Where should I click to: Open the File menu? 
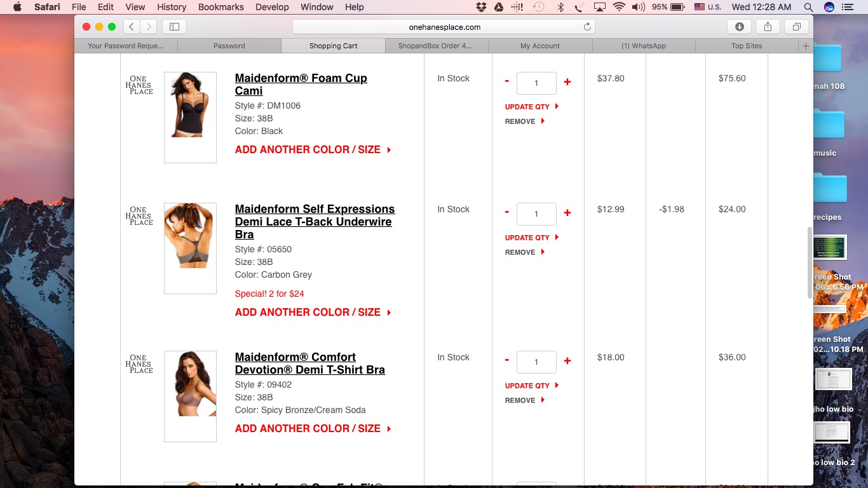point(79,7)
